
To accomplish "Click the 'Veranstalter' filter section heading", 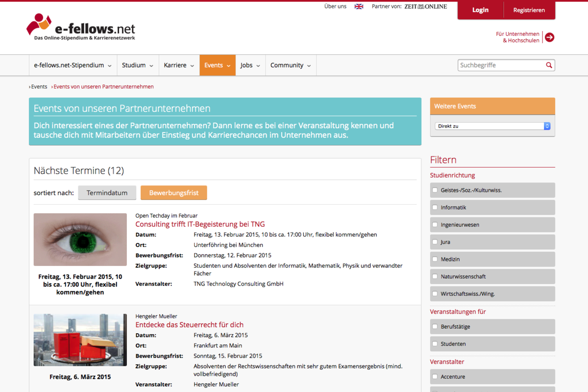I will point(447,362).
